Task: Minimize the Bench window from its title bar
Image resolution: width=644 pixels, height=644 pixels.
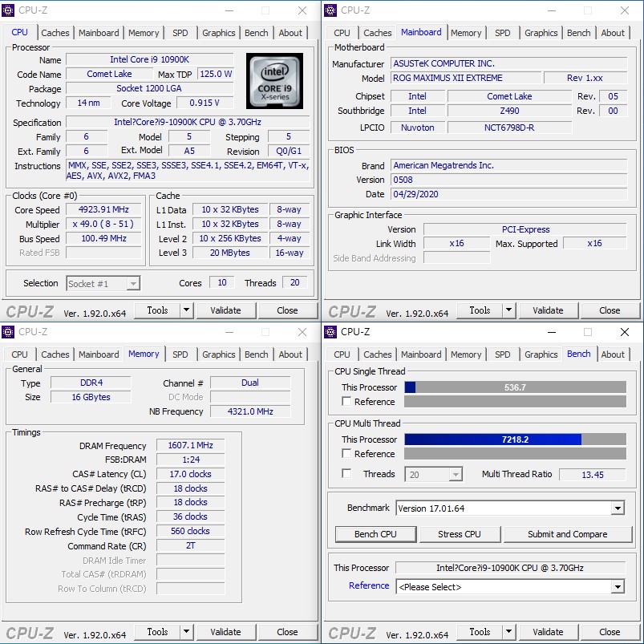Action: click(x=552, y=332)
